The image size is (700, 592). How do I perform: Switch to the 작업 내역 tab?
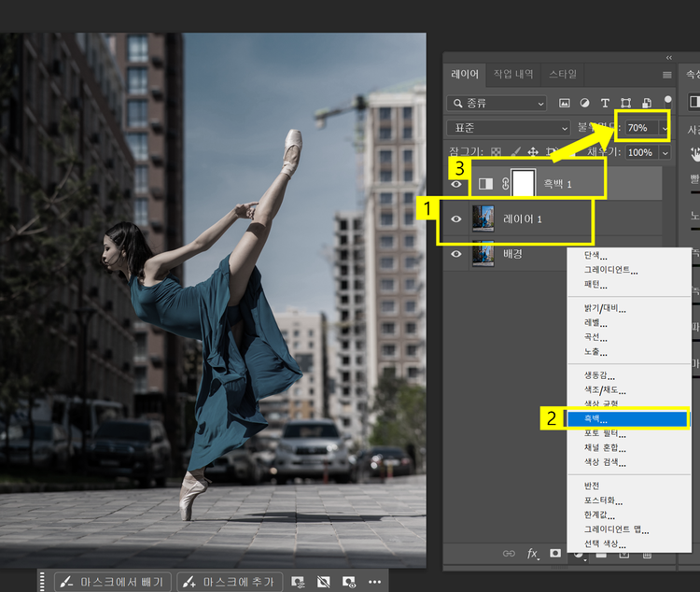point(515,74)
